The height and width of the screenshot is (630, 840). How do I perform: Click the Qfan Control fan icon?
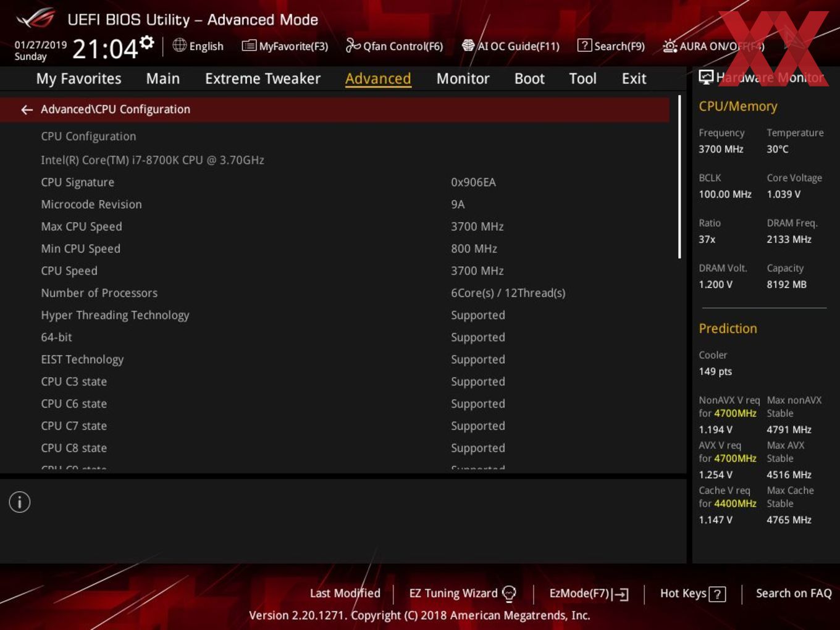click(x=353, y=45)
